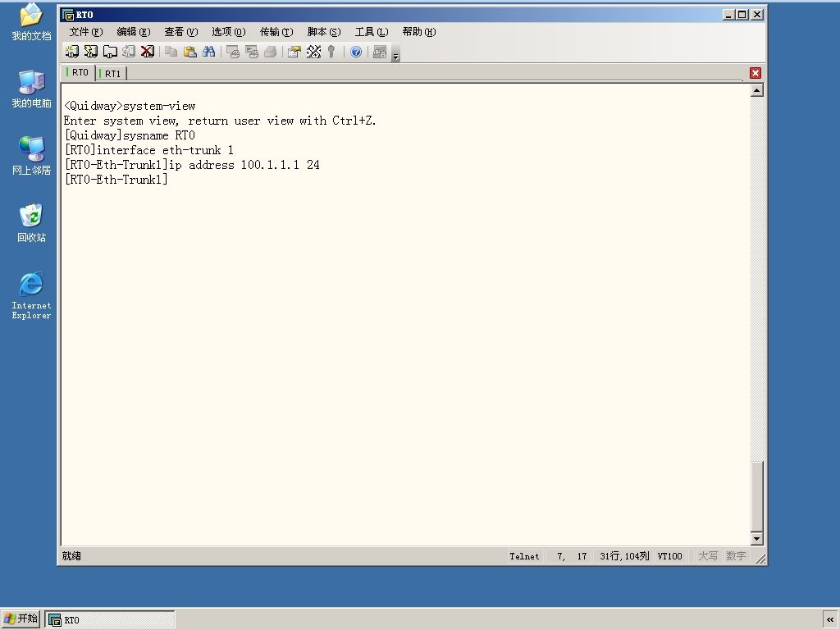Click the RT0 taskbar button
This screenshot has height=630, width=840.
click(110, 619)
